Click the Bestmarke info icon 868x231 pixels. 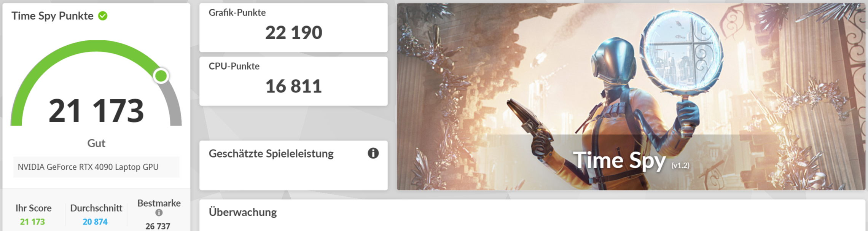(x=159, y=213)
